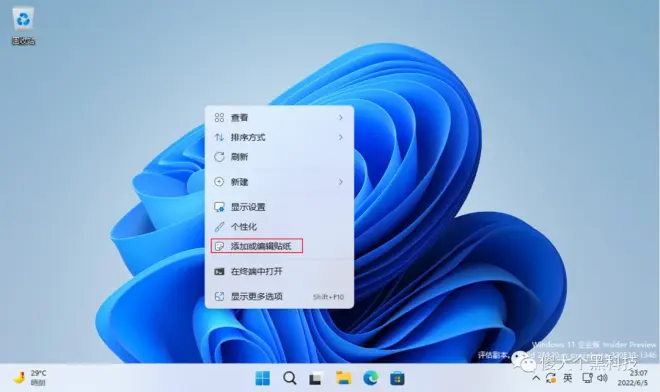This screenshot has height=392, width=660.
Task: Open the 新建 new item entry
Action: click(279, 182)
